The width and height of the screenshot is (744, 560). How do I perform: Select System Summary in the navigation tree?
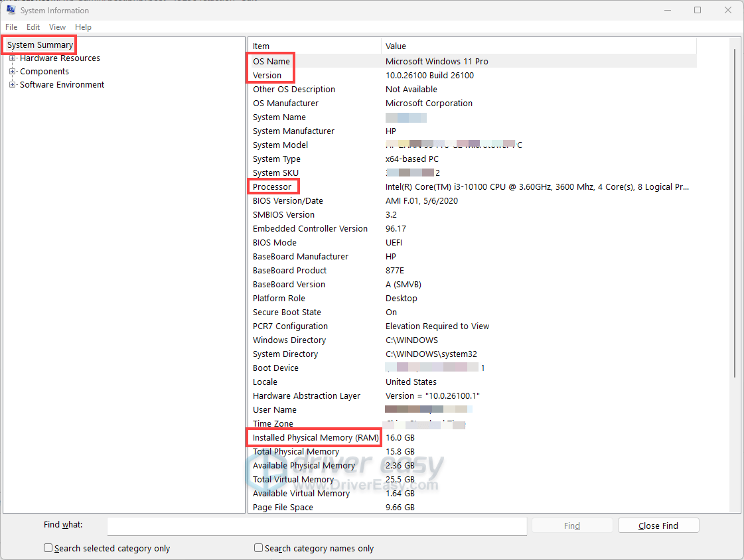(38, 44)
